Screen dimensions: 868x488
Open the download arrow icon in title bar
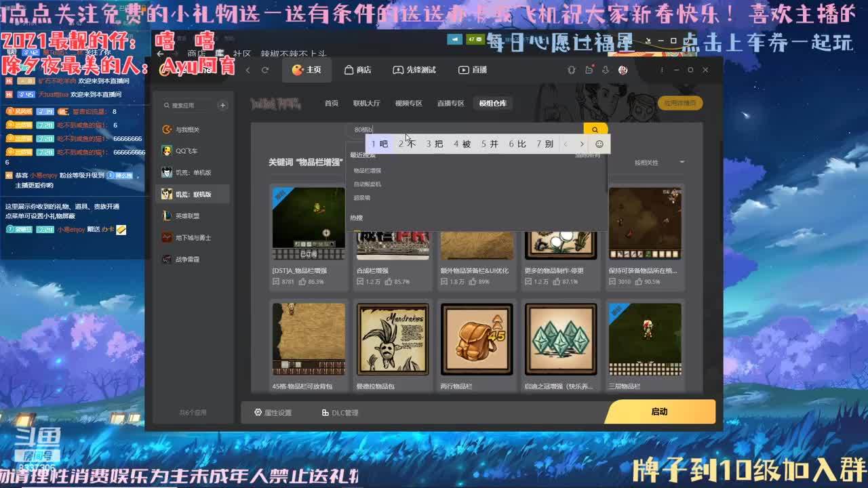coord(606,70)
